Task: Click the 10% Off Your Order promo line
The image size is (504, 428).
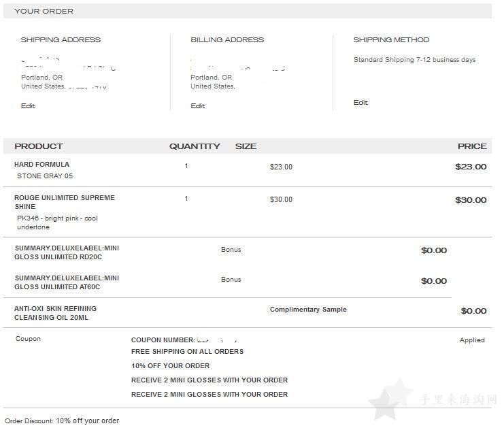Action: (x=170, y=365)
